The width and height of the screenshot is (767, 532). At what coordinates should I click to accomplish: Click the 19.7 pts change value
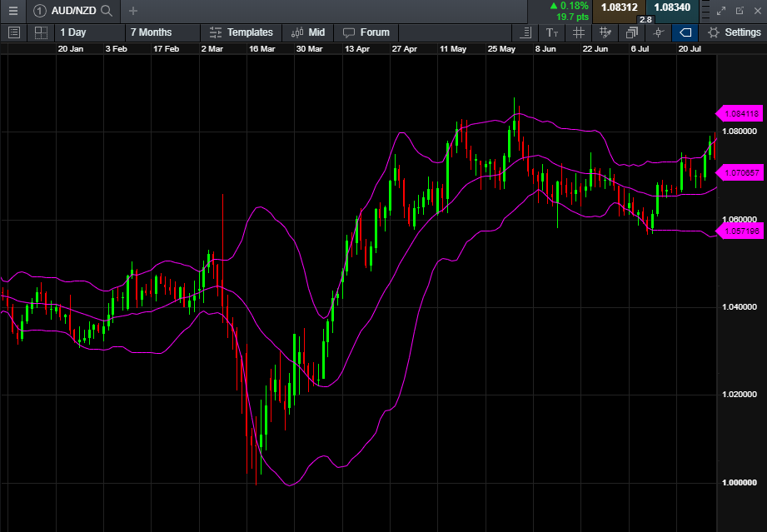click(572, 17)
